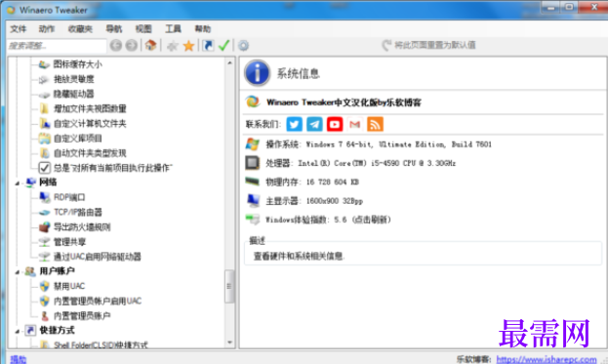Open the 文件 menu
608x364 pixels.
[x=19, y=28]
